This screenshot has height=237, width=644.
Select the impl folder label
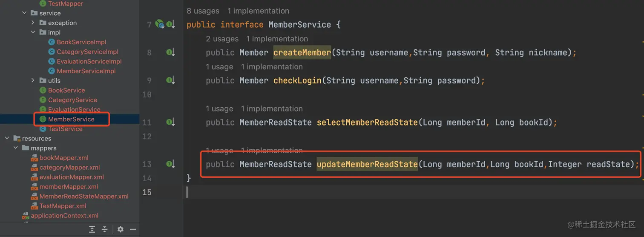coord(54,32)
